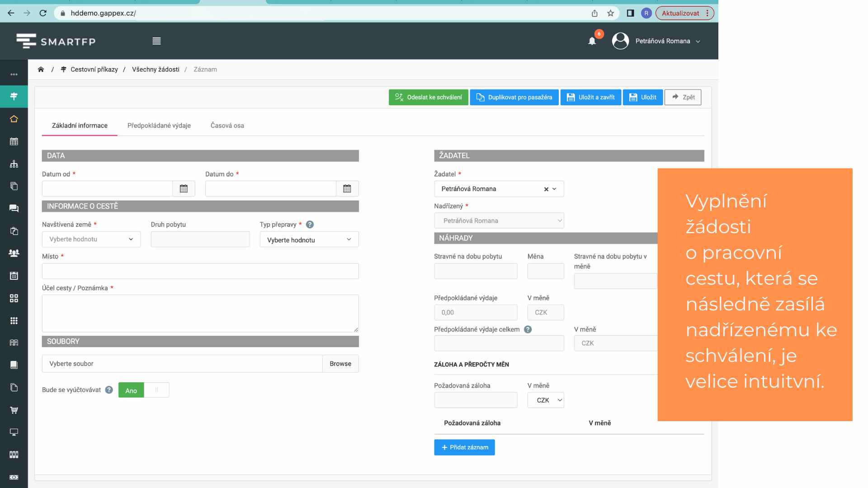Viewport: 868px width, 488px height.
Task: Open Typ přepravy dropdown
Action: (x=309, y=240)
